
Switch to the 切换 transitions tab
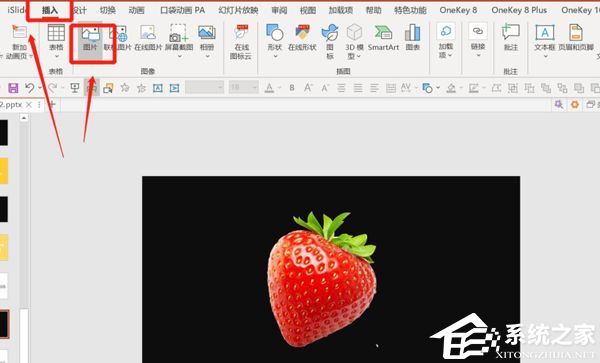108,10
